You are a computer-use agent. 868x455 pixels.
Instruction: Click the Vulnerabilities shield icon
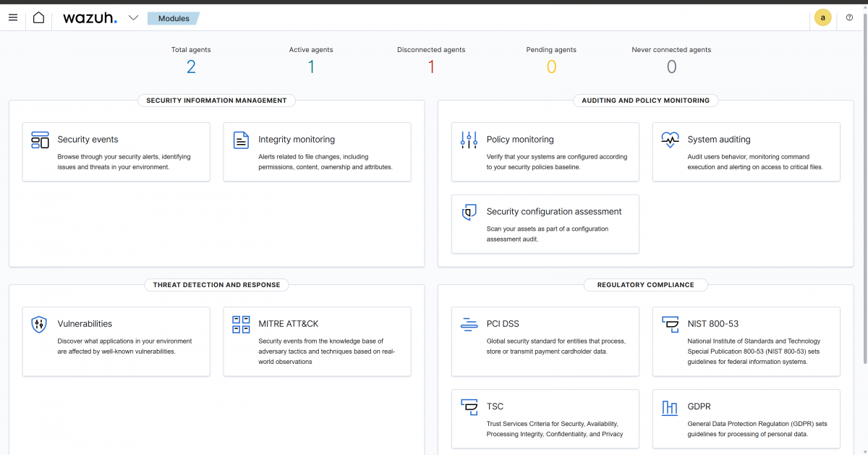(37, 323)
